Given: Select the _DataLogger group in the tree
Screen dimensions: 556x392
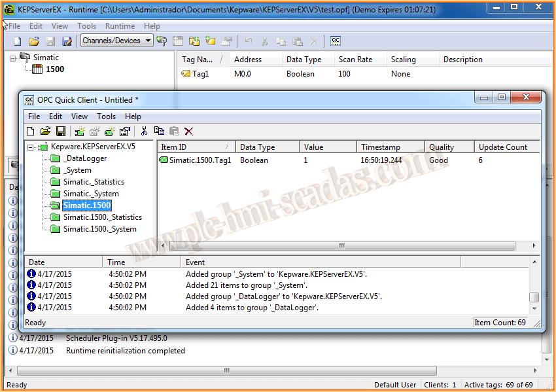Looking at the screenshot, I should click(85, 158).
